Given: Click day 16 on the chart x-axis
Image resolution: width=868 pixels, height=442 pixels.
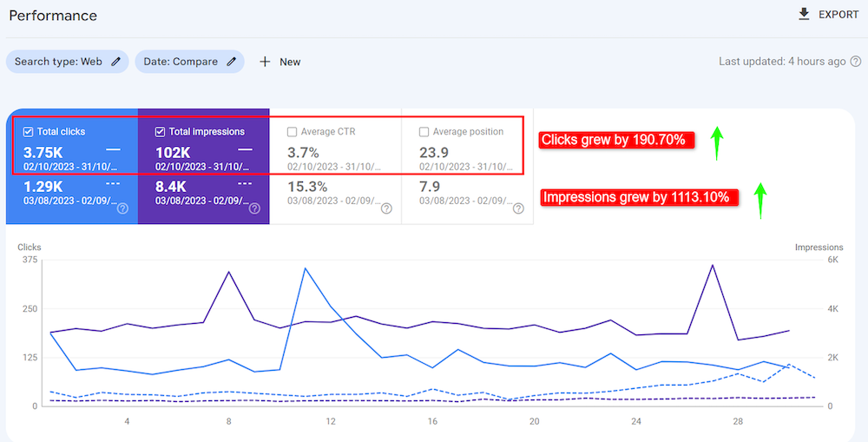Looking at the screenshot, I should (432, 421).
